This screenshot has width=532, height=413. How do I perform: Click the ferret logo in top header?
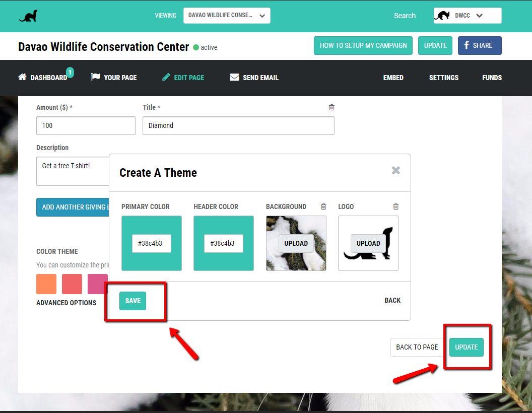click(28, 16)
